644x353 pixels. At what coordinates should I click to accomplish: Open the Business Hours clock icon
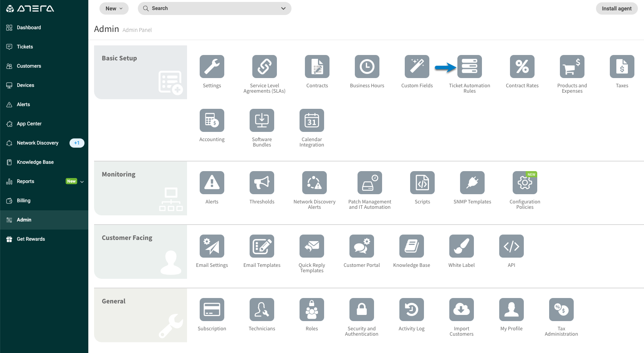pyautogui.click(x=367, y=67)
